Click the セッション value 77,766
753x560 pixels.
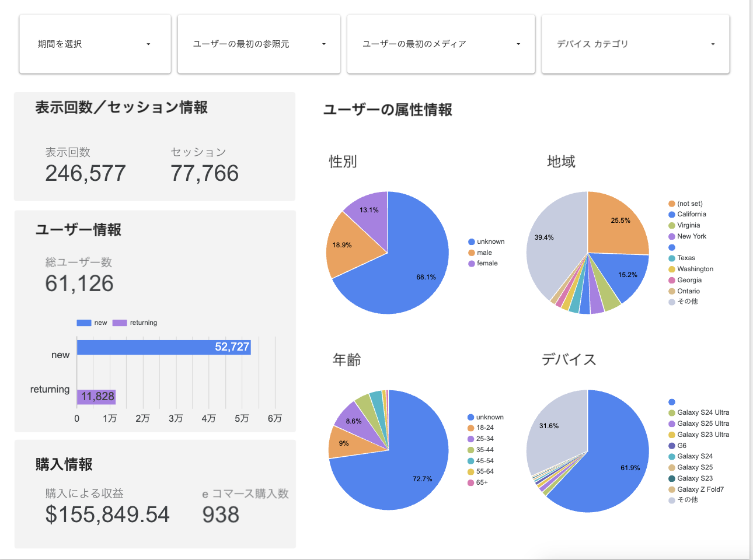coord(205,173)
